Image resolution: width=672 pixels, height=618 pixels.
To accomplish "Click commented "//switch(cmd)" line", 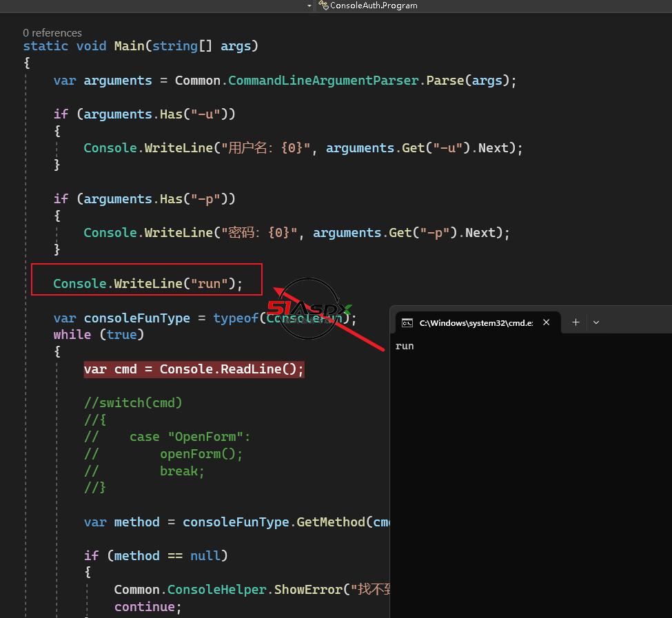I will pos(133,403).
